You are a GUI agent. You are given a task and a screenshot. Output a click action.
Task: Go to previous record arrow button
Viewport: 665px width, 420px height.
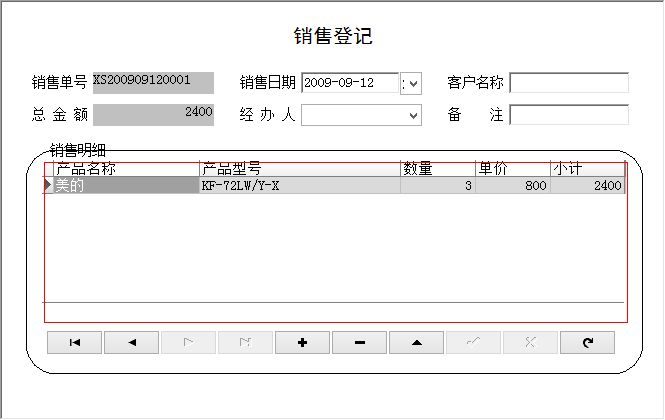[131, 342]
